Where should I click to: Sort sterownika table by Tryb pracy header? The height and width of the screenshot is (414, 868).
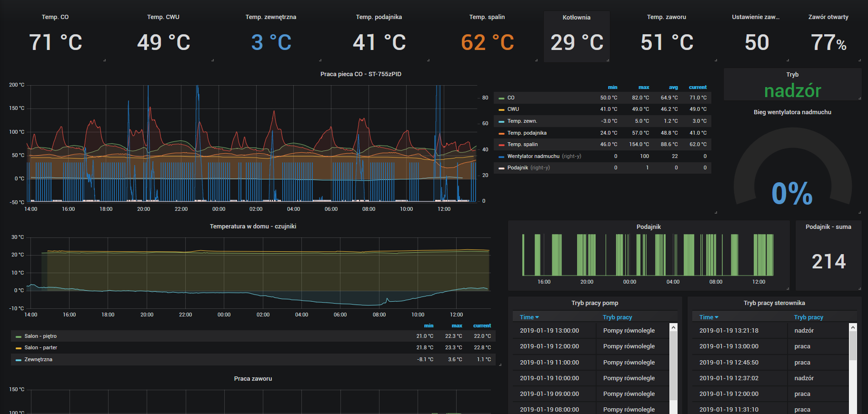[x=808, y=317]
